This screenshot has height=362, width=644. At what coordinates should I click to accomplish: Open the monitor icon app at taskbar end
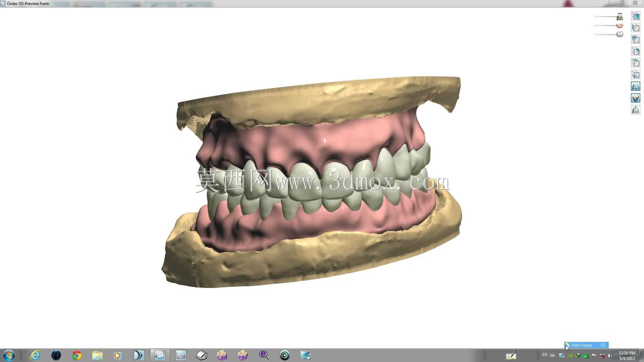click(305, 355)
